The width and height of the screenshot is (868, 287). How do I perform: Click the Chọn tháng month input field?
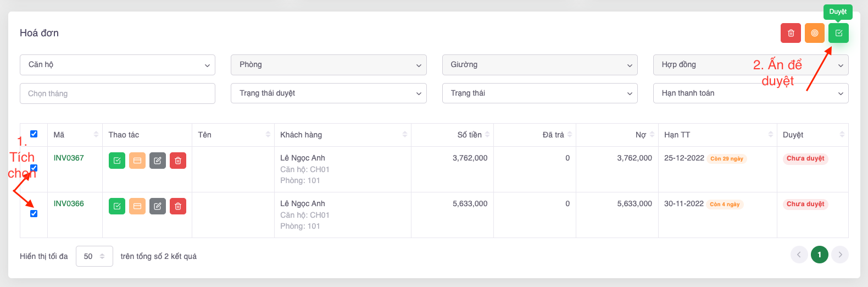point(118,93)
